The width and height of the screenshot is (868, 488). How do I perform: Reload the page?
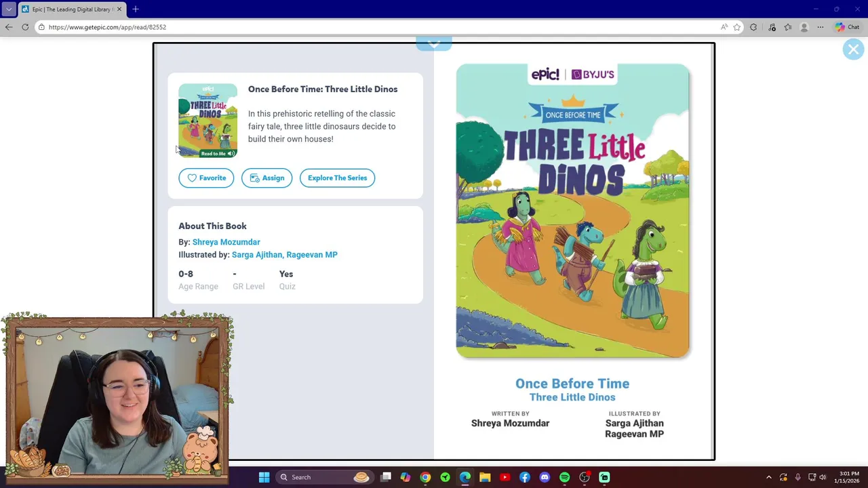click(x=25, y=27)
